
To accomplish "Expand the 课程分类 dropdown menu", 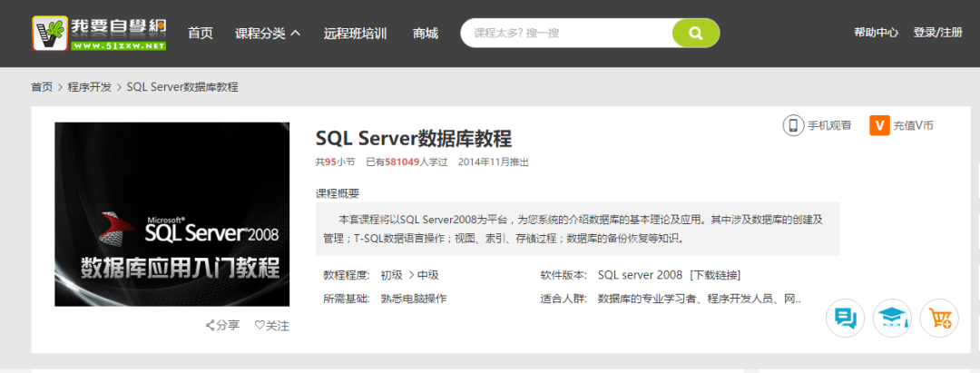I will pos(268,33).
